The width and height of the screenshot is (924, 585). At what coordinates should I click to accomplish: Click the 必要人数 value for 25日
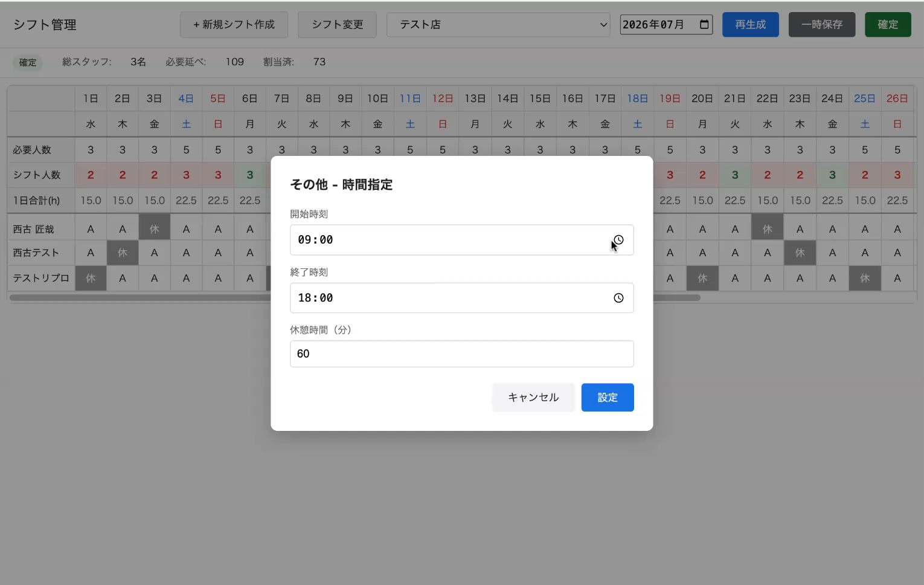coord(865,149)
